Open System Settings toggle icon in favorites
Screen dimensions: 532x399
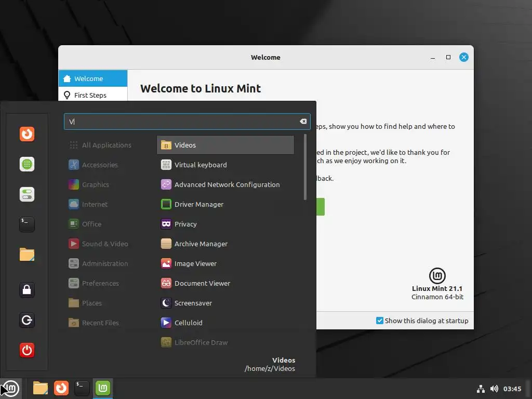click(x=27, y=194)
